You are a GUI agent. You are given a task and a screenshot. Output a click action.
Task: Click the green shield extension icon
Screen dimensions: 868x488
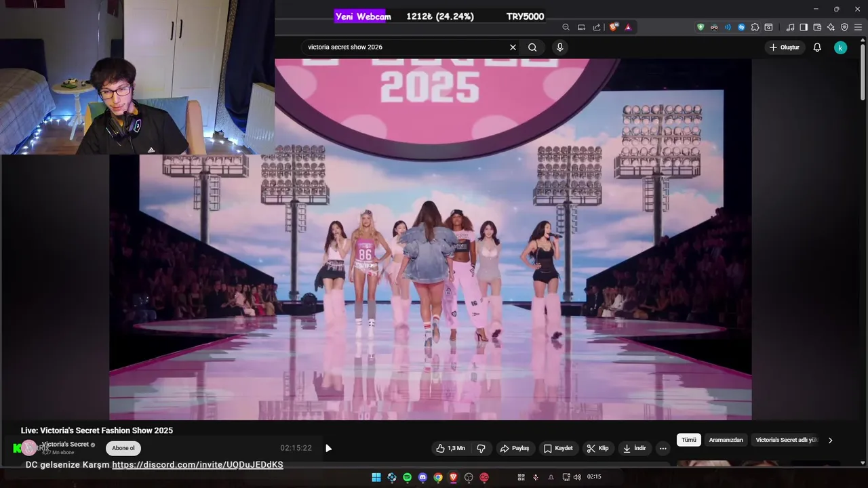pos(701,27)
